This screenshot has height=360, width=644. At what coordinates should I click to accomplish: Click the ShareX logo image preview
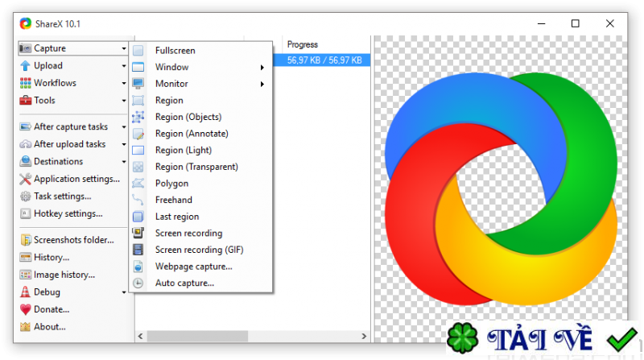pyautogui.click(x=501, y=189)
